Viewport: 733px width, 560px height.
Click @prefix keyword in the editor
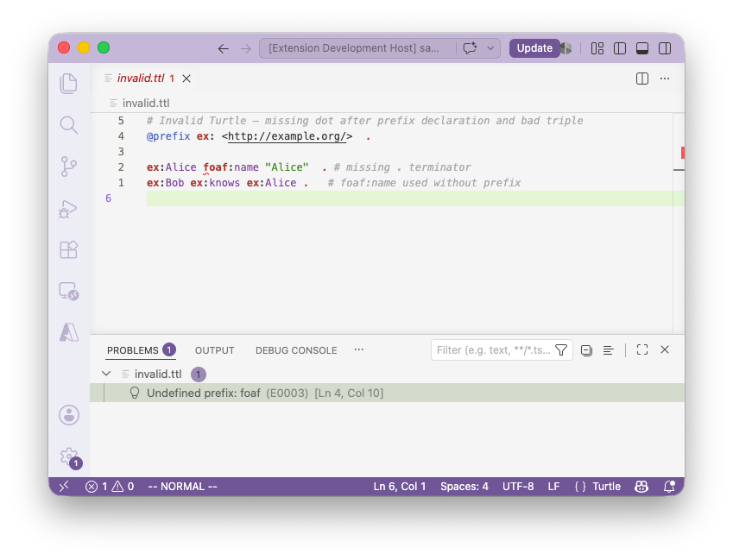tap(168, 136)
